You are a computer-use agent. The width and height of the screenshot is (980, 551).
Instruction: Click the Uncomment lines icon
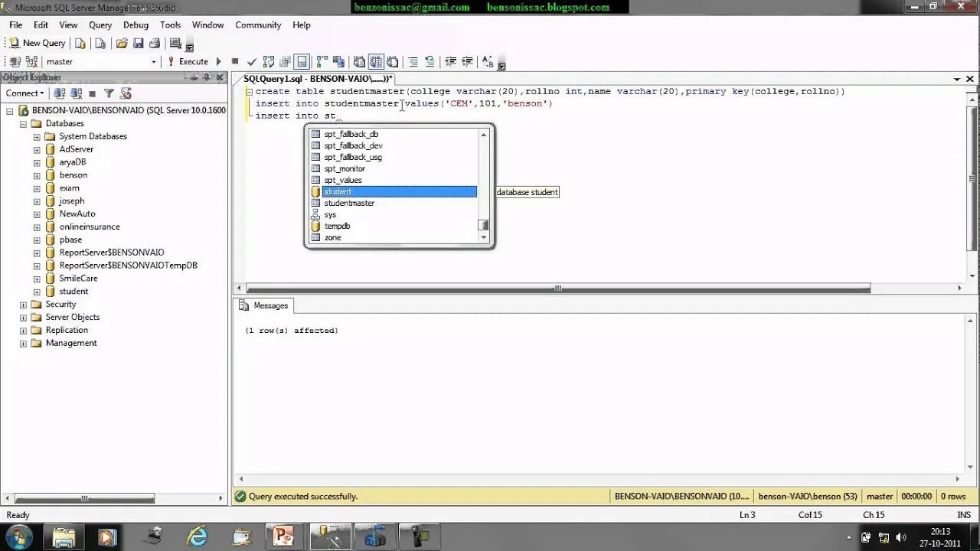[430, 61]
